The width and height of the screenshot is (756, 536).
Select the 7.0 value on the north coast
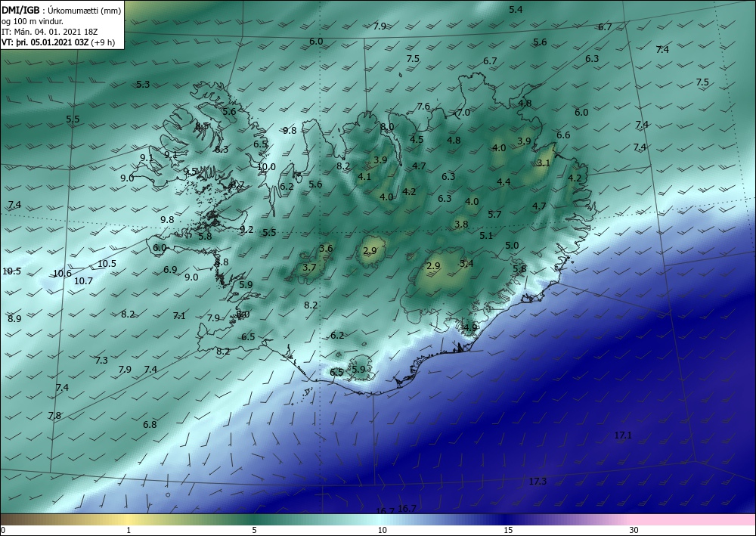[x=463, y=113]
